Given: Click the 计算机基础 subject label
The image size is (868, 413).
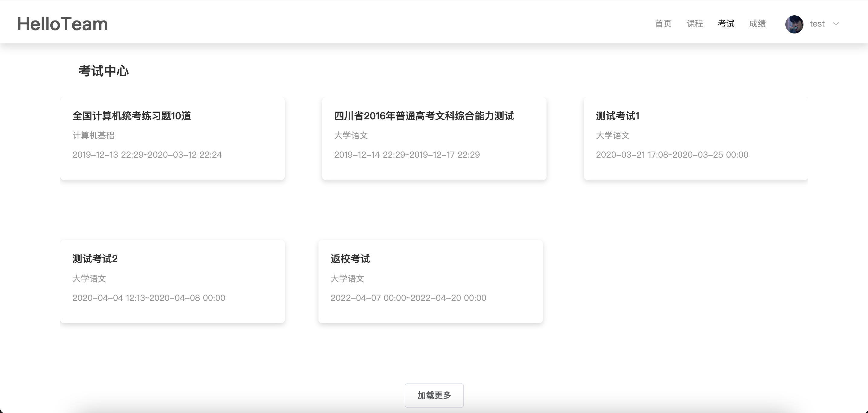Looking at the screenshot, I should tap(93, 135).
